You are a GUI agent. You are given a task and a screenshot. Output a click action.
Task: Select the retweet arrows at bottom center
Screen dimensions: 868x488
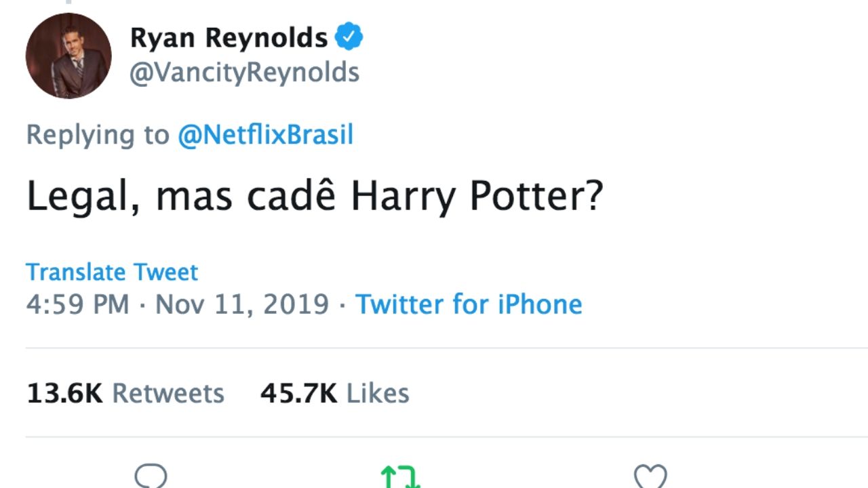(x=401, y=475)
